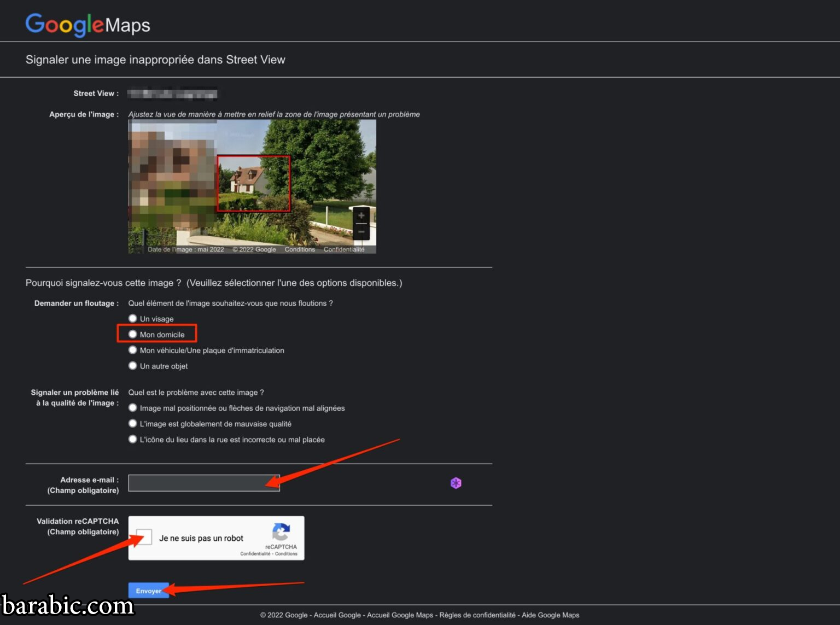The width and height of the screenshot is (840, 625).
Task: Click the 'Validation reCAPTCHA' label
Action: click(x=78, y=521)
